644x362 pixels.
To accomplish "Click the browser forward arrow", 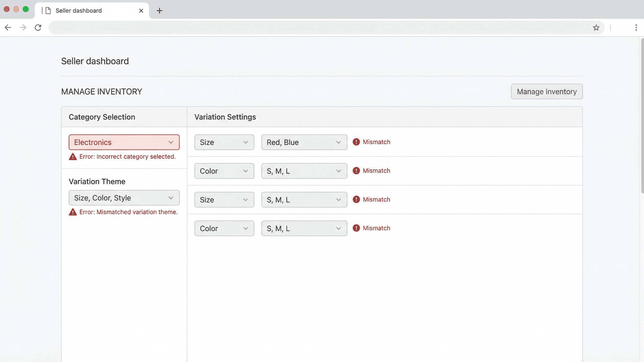I will pos(23,27).
